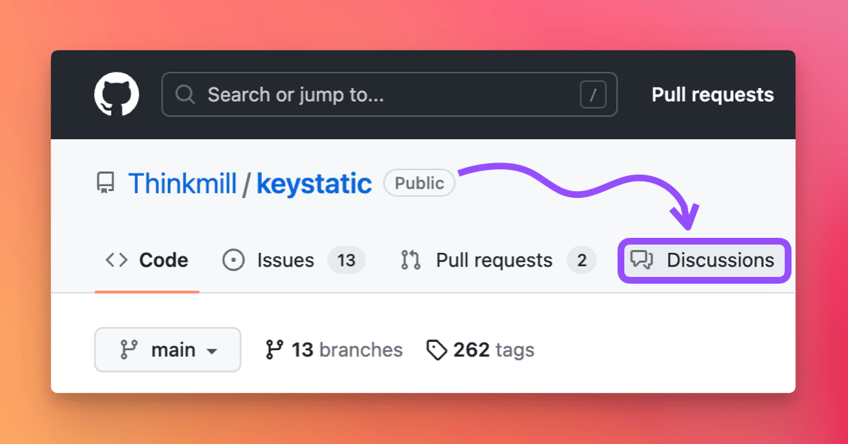Click the Discussions speech bubbles icon

(x=642, y=260)
